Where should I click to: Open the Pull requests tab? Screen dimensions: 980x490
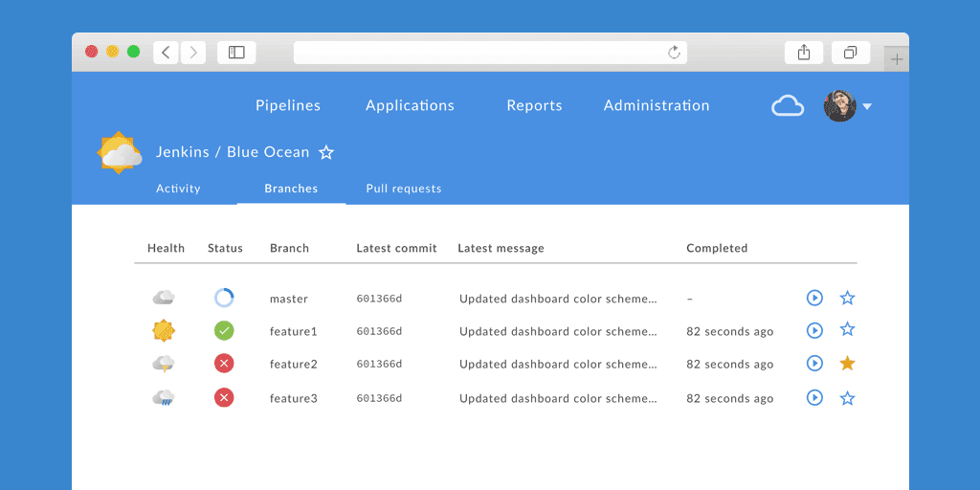click(x=404, y=189)
